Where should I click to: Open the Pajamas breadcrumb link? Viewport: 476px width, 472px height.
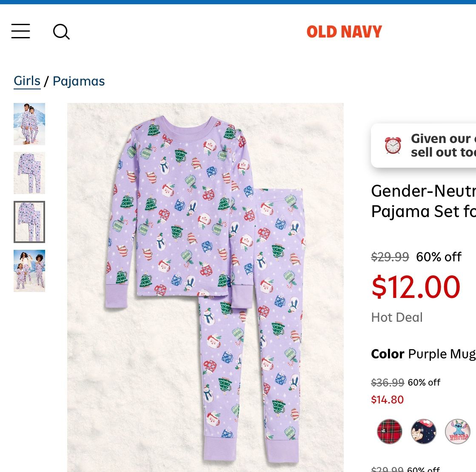tap(78, 81)
